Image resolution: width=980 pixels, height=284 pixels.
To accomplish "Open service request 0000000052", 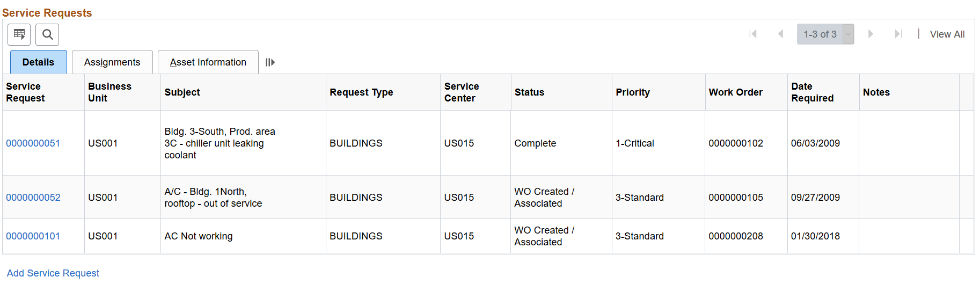I will 33,198.
